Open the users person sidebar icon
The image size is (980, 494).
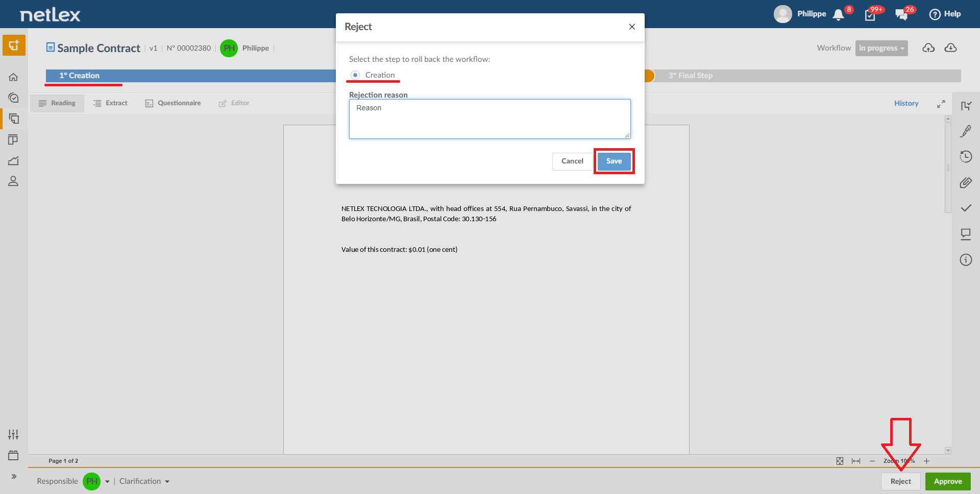coord(13,181)
